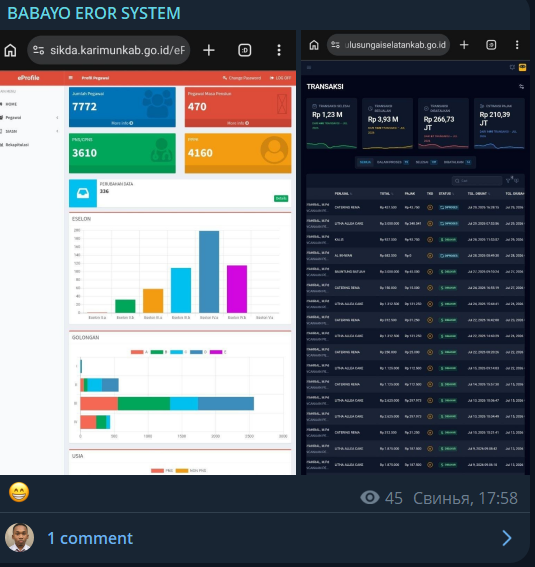The width and height of the screenshot is (535, 567).
Task: Click the yellow profile icon in dark dashboard
Action: pos(522,67)
